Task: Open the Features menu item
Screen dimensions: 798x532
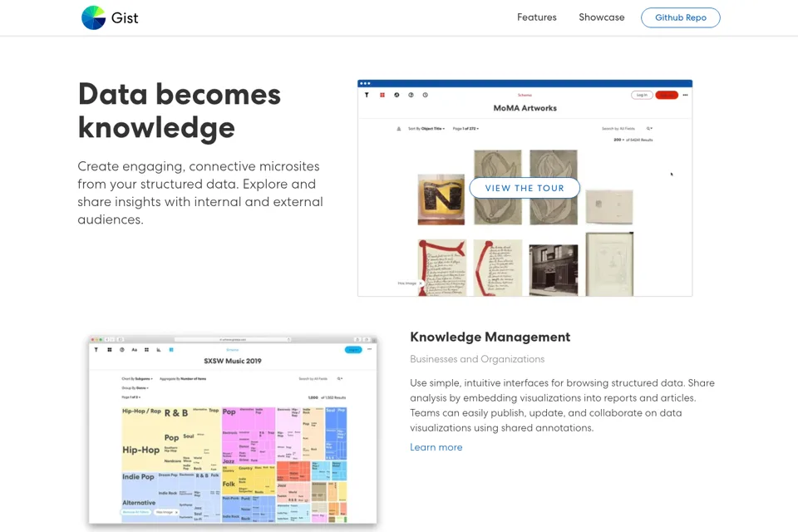Action: click(536, 17)
